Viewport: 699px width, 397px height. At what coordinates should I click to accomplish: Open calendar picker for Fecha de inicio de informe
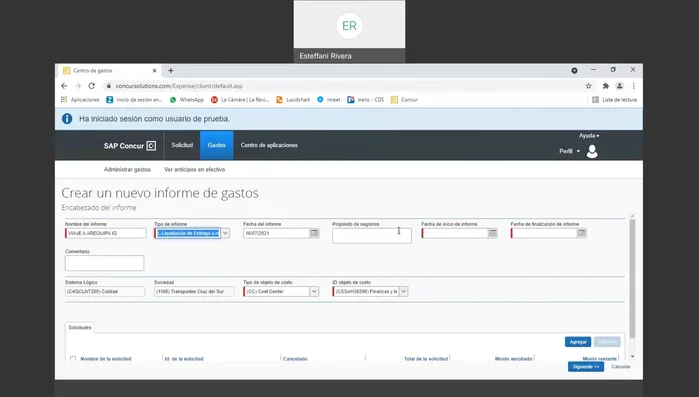pos(493,233)
